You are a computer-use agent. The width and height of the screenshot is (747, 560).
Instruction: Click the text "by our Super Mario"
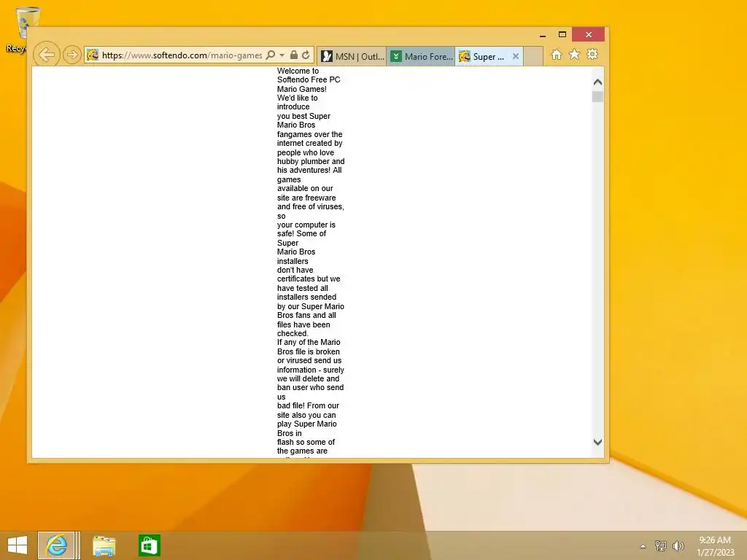pos(311,306)
